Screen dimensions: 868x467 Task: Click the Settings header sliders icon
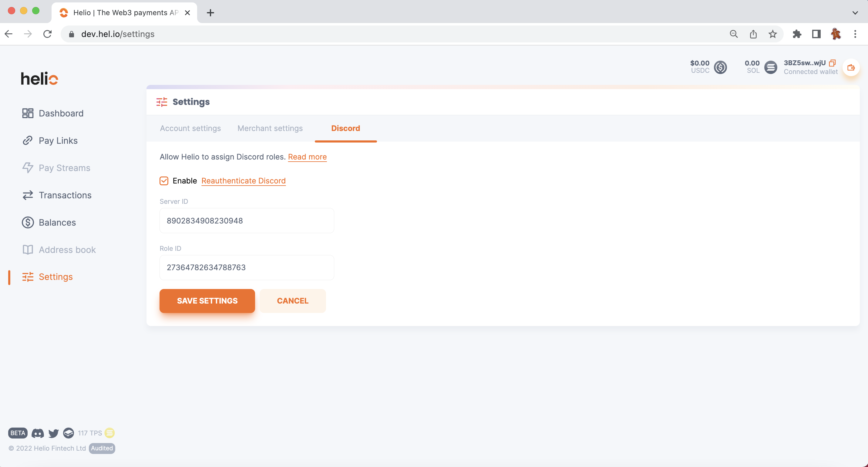(x=162, y=102)
